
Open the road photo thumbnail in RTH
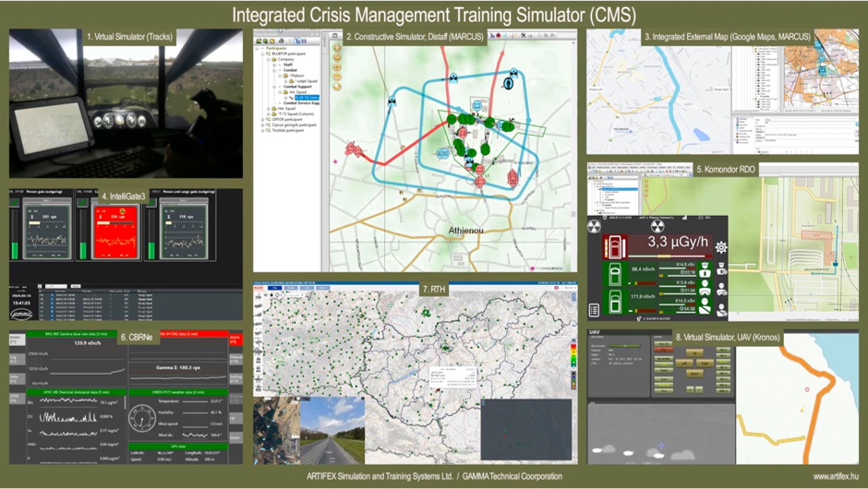[332, 430]
